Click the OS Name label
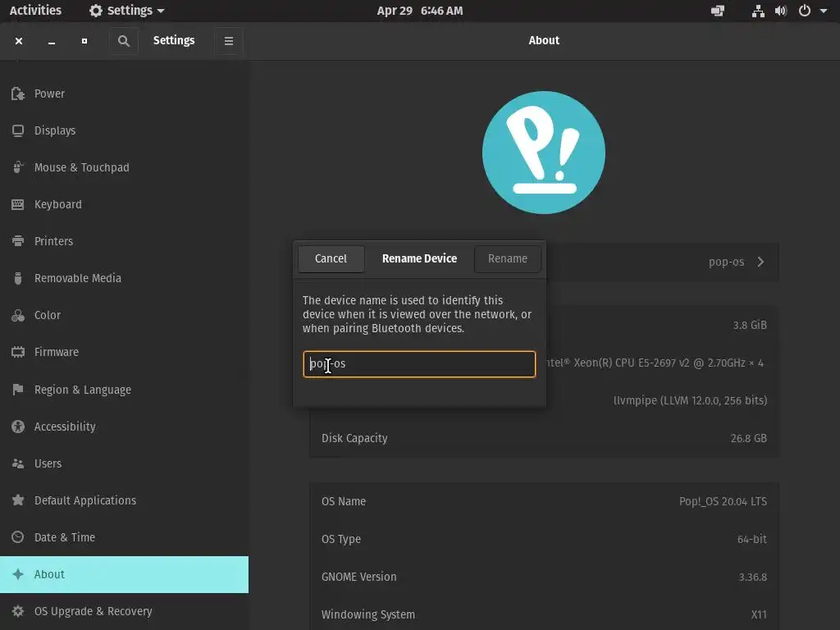Screen dimensions: 840x630 click(344, 501)
